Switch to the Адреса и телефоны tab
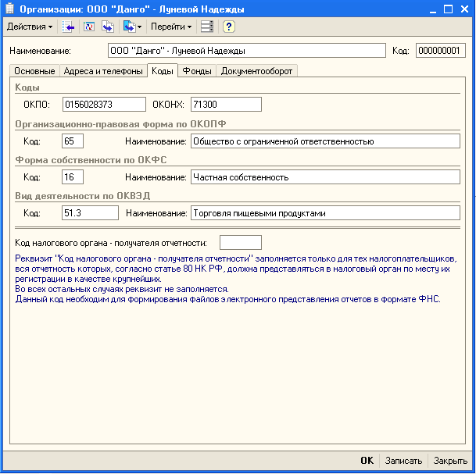 pos(104,71)
